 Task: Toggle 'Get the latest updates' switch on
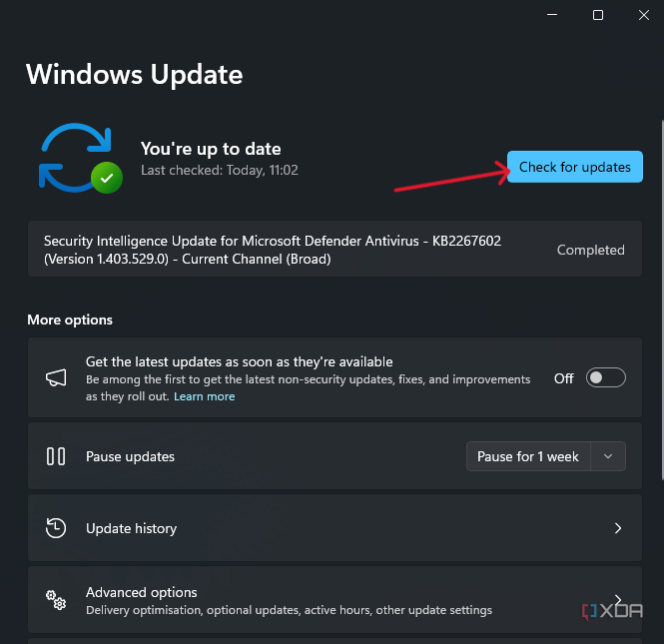pyautogui.click(x=605, y=377)
